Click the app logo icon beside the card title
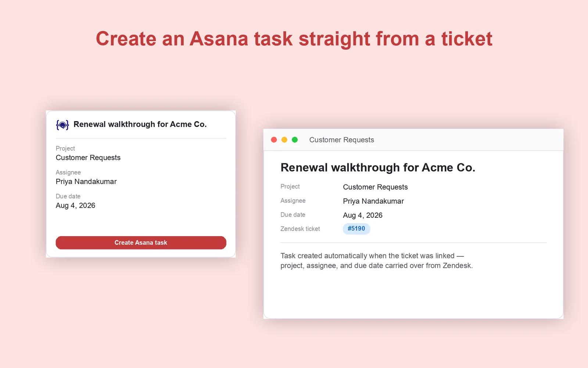 point(62,125)
